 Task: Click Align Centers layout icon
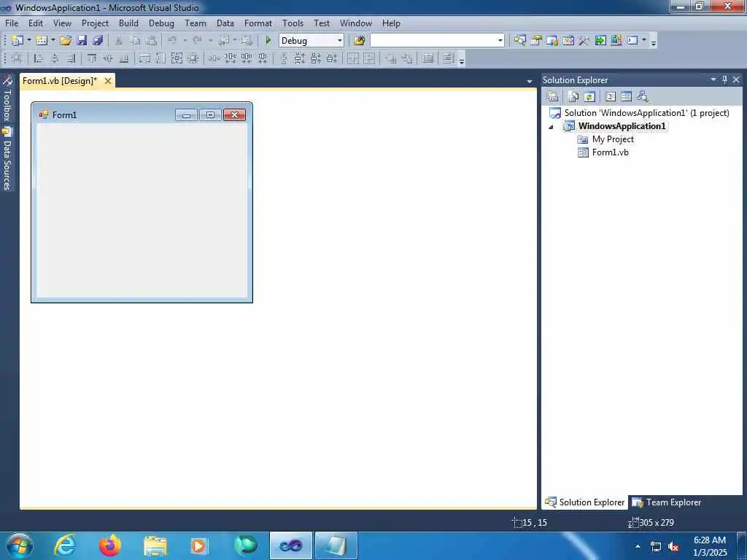[55, 58]
